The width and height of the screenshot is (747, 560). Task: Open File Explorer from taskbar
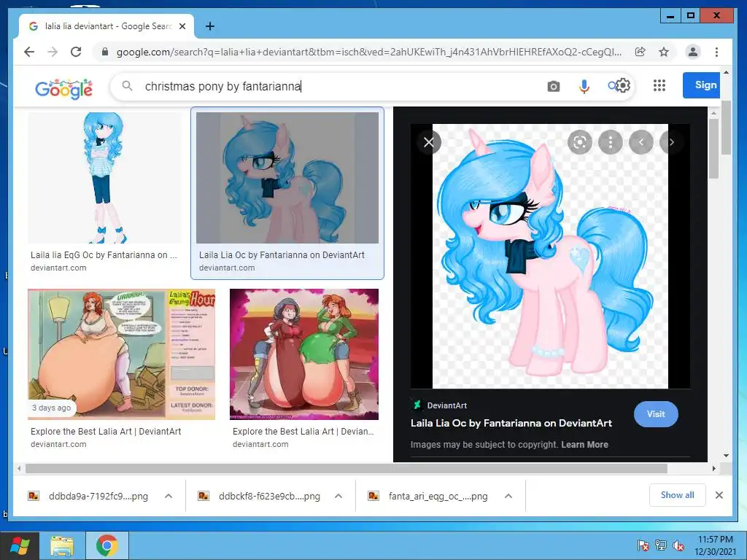62,545
